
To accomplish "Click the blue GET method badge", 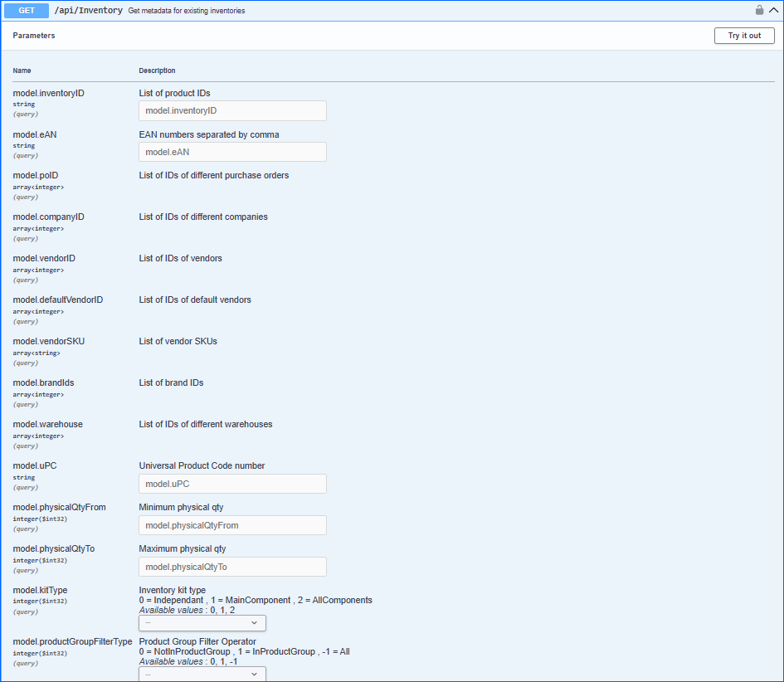I will pos(27,11).
